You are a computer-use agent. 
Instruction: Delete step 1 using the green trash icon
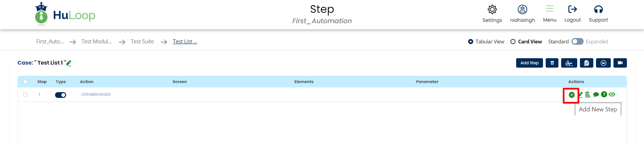(588, 95)
